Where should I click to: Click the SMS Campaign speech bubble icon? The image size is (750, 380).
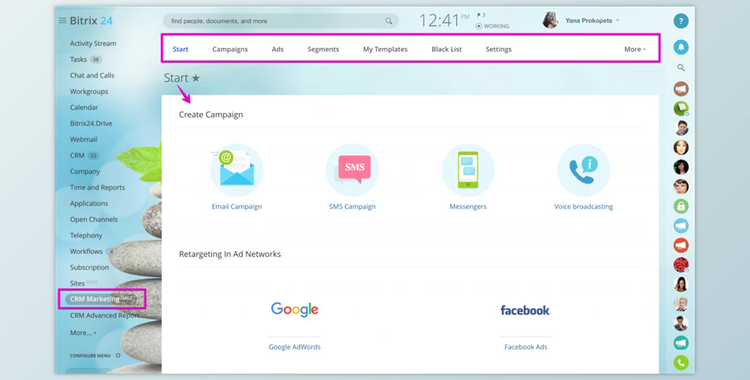352,170
